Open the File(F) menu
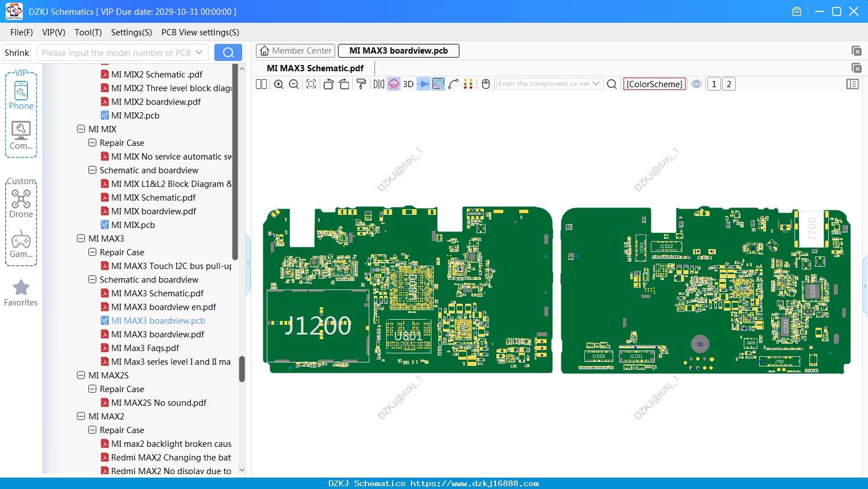 point(22,32)
